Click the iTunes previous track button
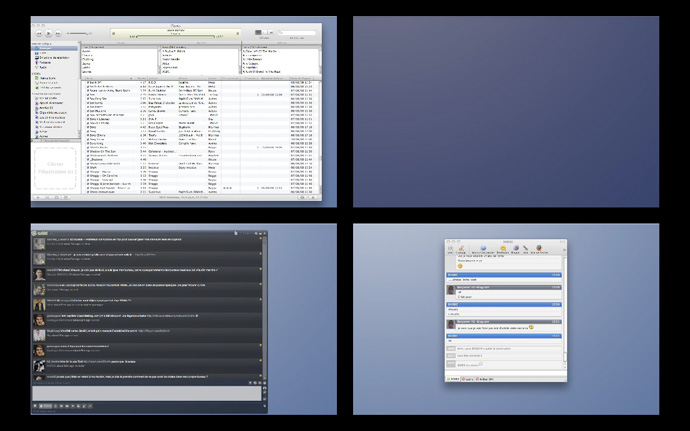This screenshot has width=690, height=431. (x=38, y=33)
